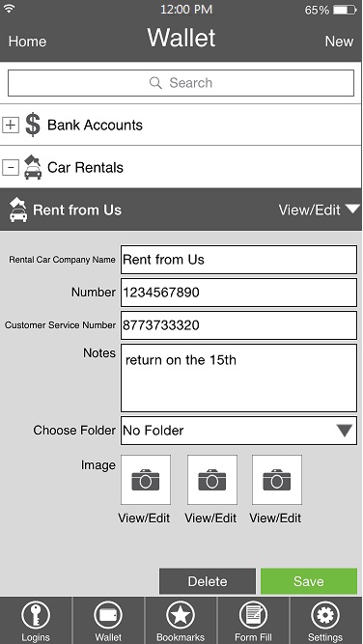Viewport: 363px width, 644px height.
Task: Open the Settings gear icon
Action: click(x=325, y=615)
